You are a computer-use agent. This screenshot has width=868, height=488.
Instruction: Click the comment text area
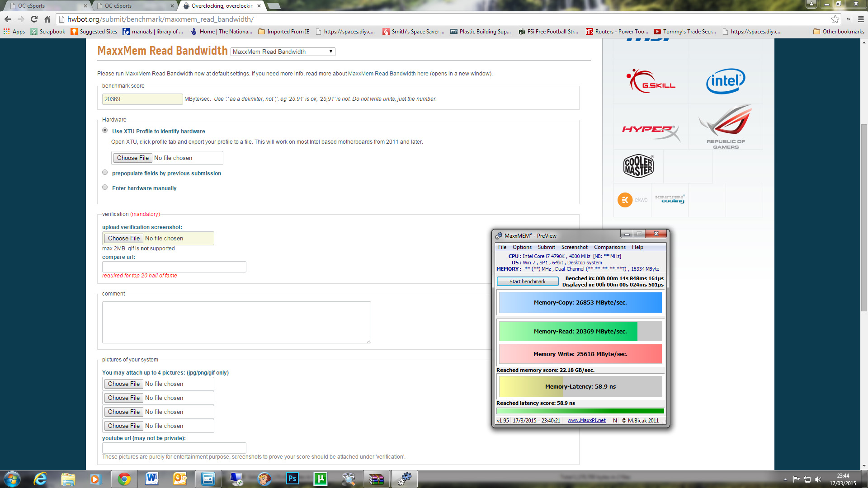(236, 322)
